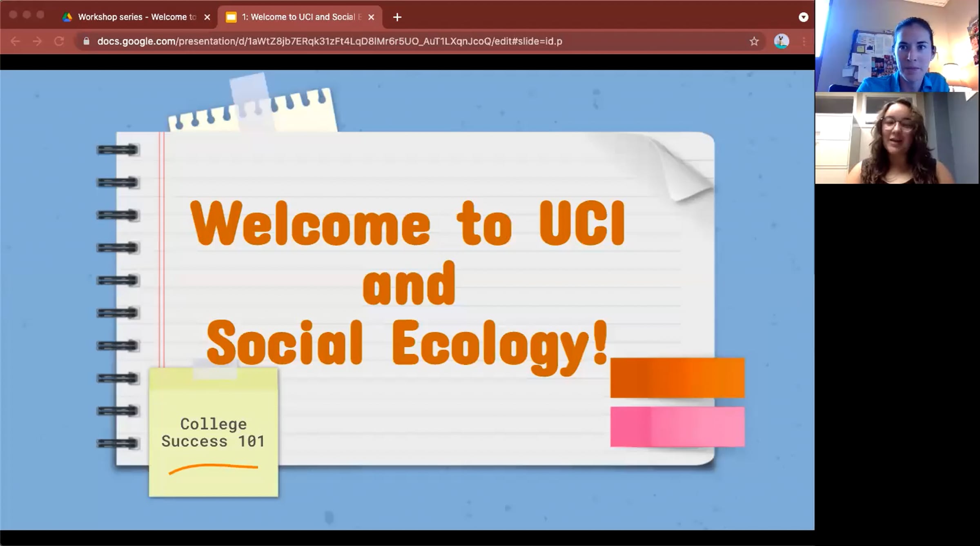
Task: View site info via padlock icon
Action: pos(86,41)
